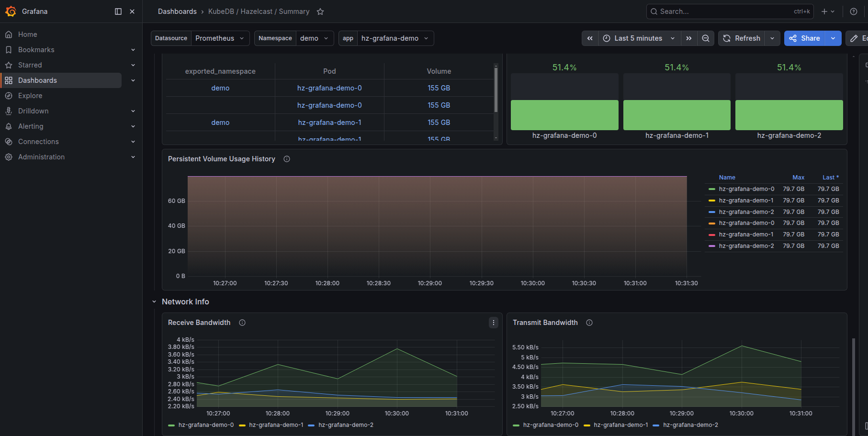868x436 pixels.
Task: Expand the Alerting section chevron
Action: coord(133,126)
